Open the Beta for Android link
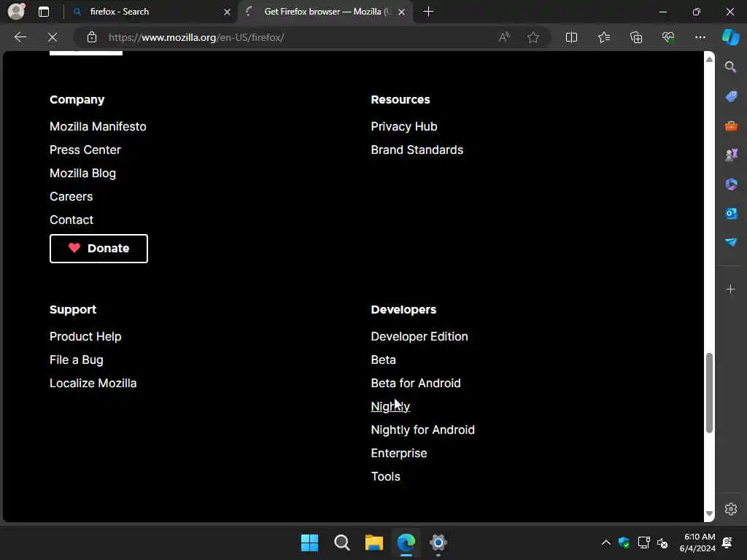This screenshot has width=747, height=560. pos(415,383)
